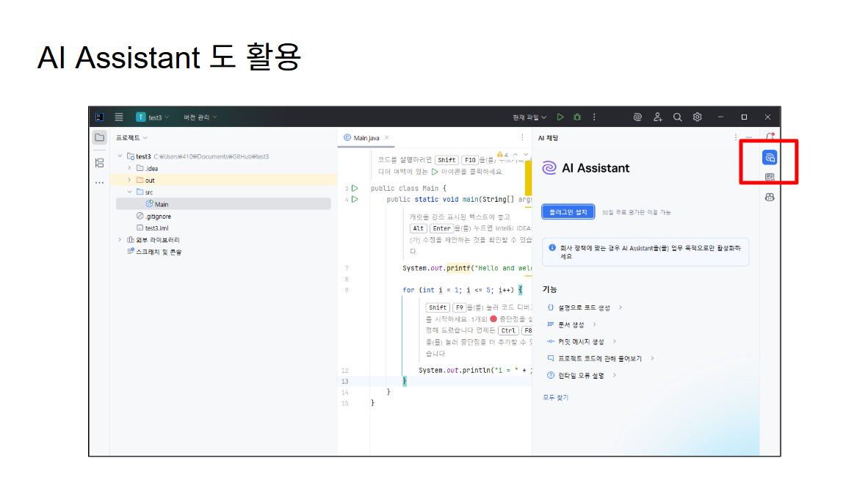Viewport: 868px width, 480px height.
Task: Show more tool windows ellipsis on left bar
Action: [x=100, y=183]
